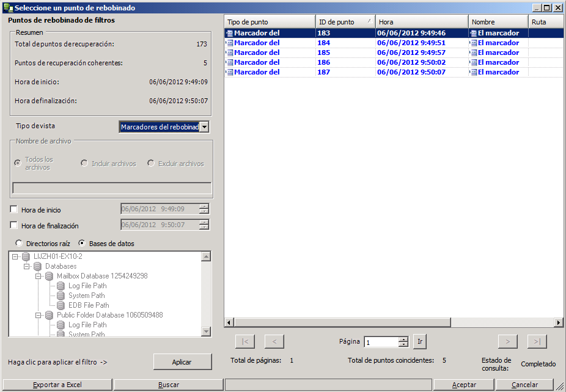Click the Mailbox Database 1254249298 icon
The height and width of the screenshot is (392, 566).
49,276
